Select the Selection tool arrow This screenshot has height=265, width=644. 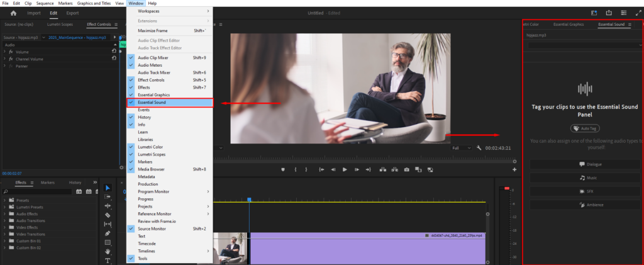click(108, 188)
